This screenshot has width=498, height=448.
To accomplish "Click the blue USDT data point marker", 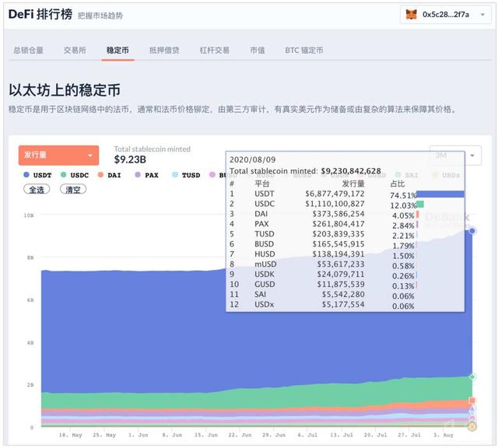I will point(472,231).
